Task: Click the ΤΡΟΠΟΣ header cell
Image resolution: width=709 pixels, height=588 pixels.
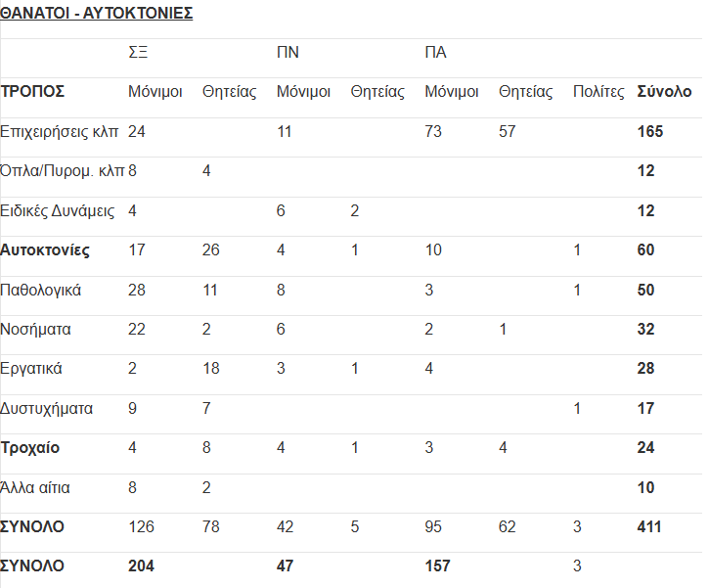Action: [32, 92]
